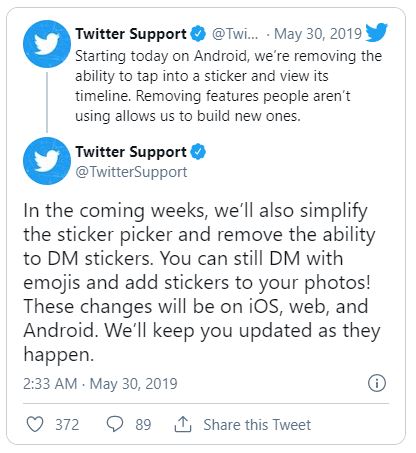
Task: Open Twitter Support avatar in reply tweet
Action: [47, 161]
